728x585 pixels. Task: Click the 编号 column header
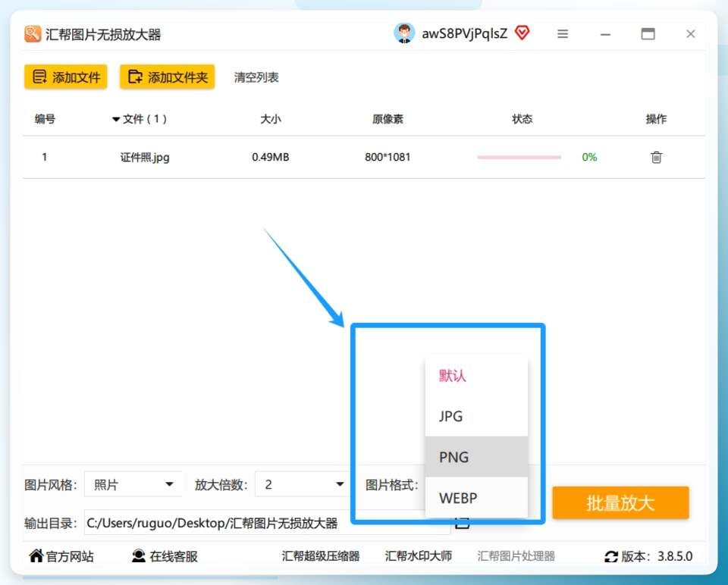tap(45, 119)
